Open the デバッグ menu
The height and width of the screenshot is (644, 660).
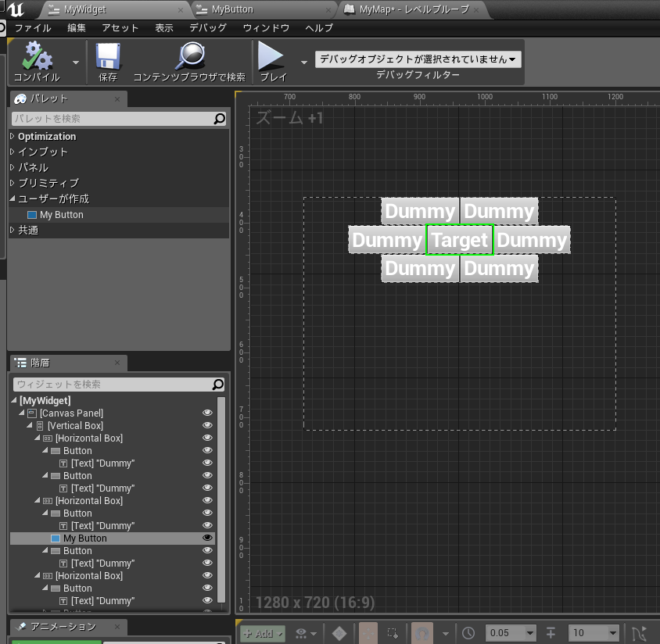pyautogui.click(x=208, y=28)
